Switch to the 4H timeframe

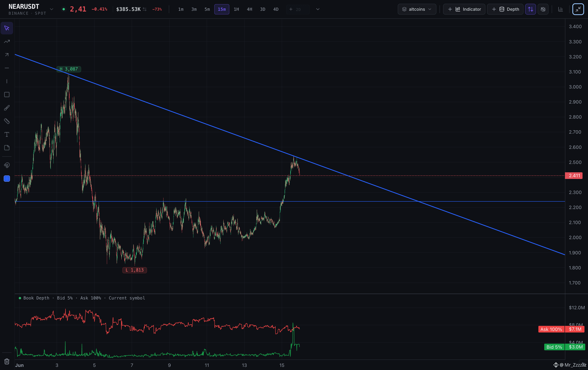250,9
